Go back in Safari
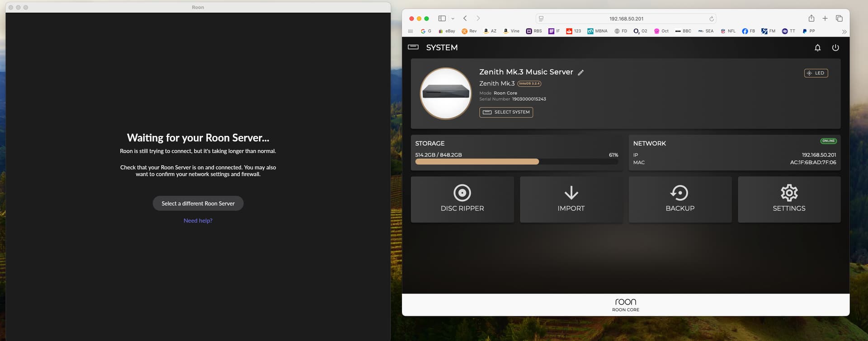Screen dimensions: 868x341 [x=465, y=19]
